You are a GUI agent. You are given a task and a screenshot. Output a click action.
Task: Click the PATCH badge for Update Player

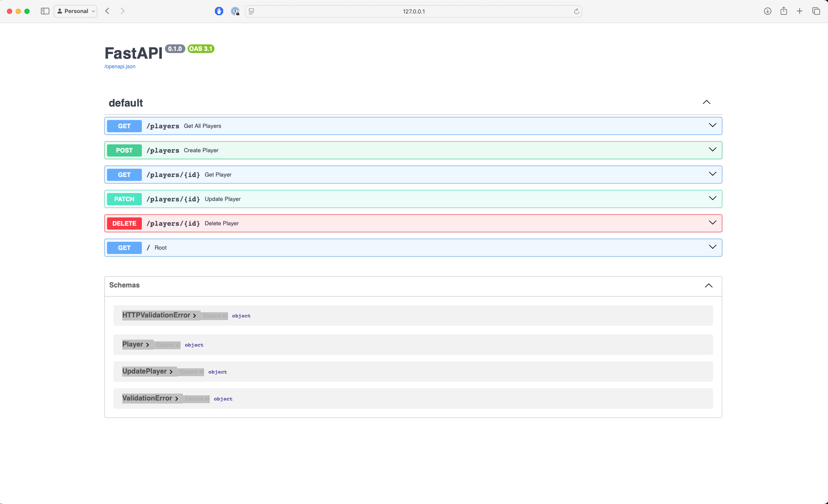pos(124,199)
